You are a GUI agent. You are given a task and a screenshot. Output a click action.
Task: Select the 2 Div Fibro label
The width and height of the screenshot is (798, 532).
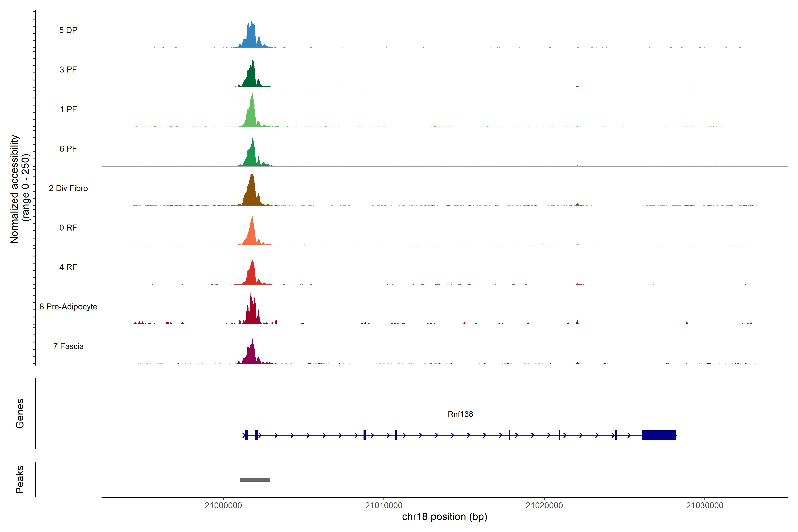(x=68, y=188)
